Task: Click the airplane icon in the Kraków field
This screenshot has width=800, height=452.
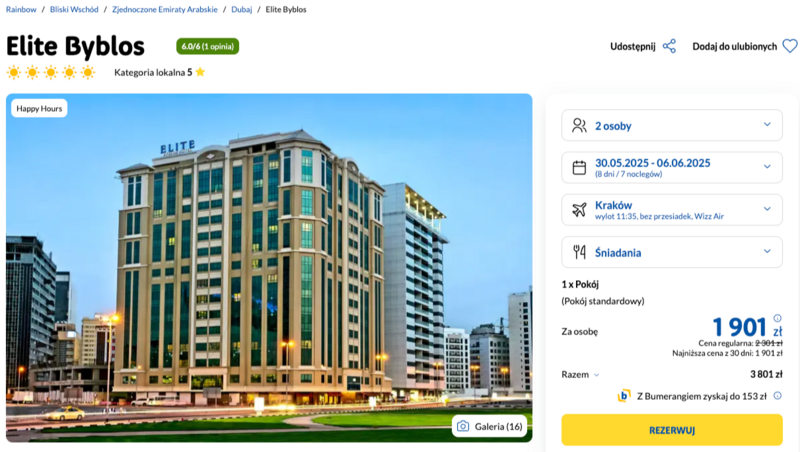Action: (x=579, y=210)
